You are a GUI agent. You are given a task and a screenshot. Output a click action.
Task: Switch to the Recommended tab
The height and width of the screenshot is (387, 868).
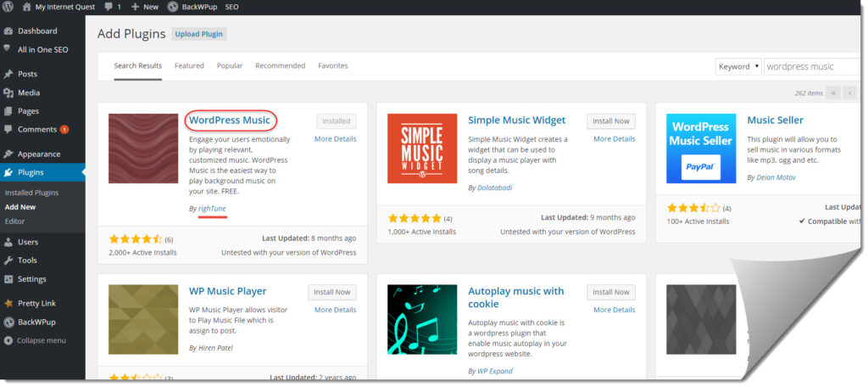(x=280, y=65)
